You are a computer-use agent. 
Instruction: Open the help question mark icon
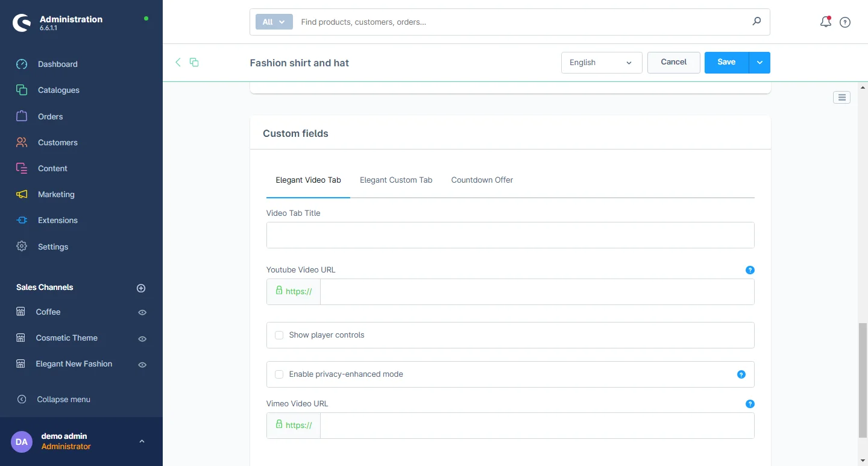845,22
